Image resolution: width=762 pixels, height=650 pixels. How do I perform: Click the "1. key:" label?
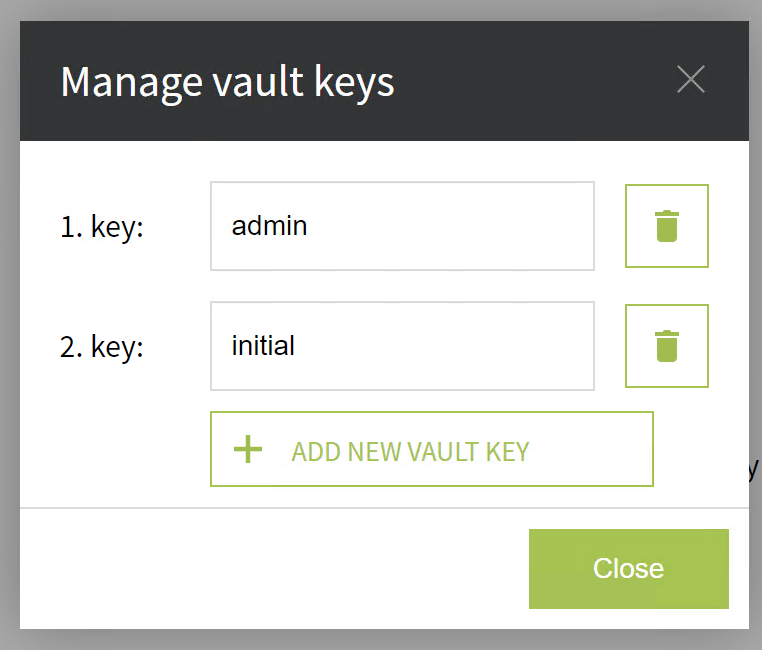pos(102,227)
